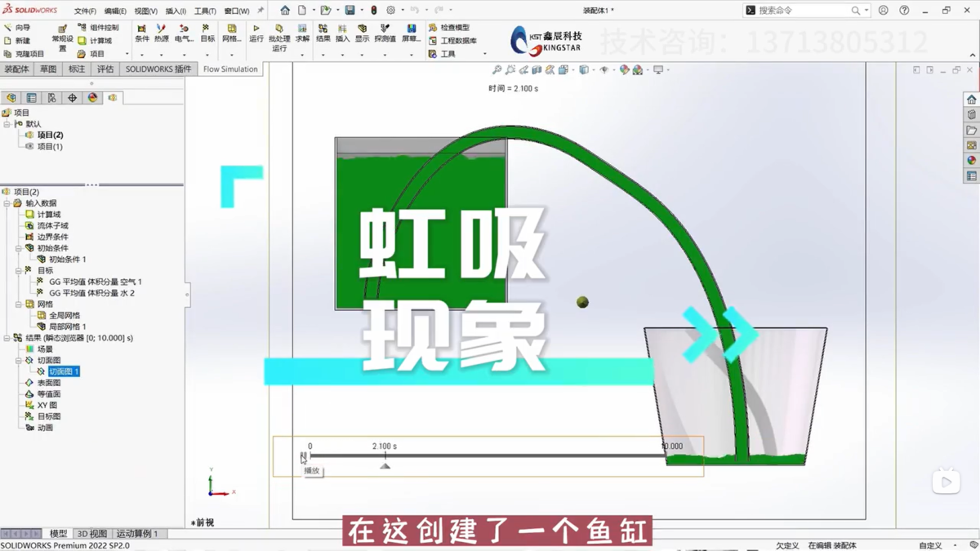This screenshot has height=551, width=980.
Task: Open the dropdown beside 工具 in ribbon
Action: (x=484, y=54)
